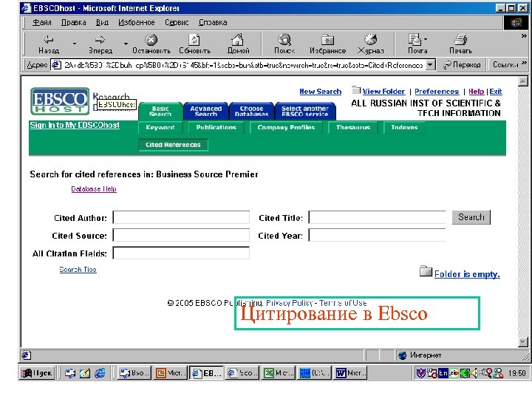Click the New Search link
Image resolution: width=532 pixels, height=399 pixels.
point(320,92)
